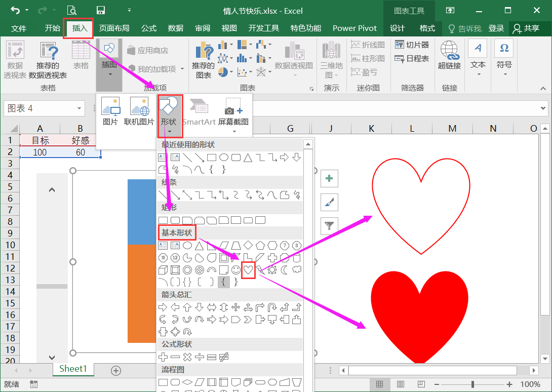Select the oval shape in recently used
Image resolution: width=552 pixels, height=392 pixels.
click(x=223, y=158)
